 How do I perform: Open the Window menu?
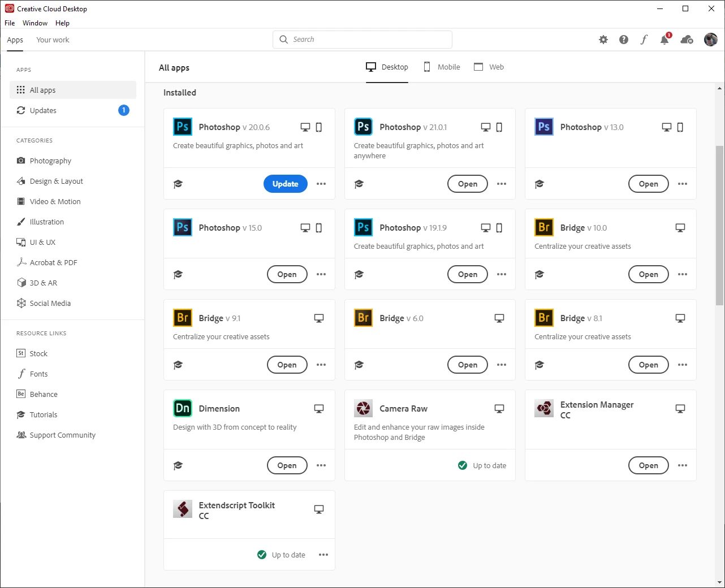pyautogui.click(x=35, y=23)
